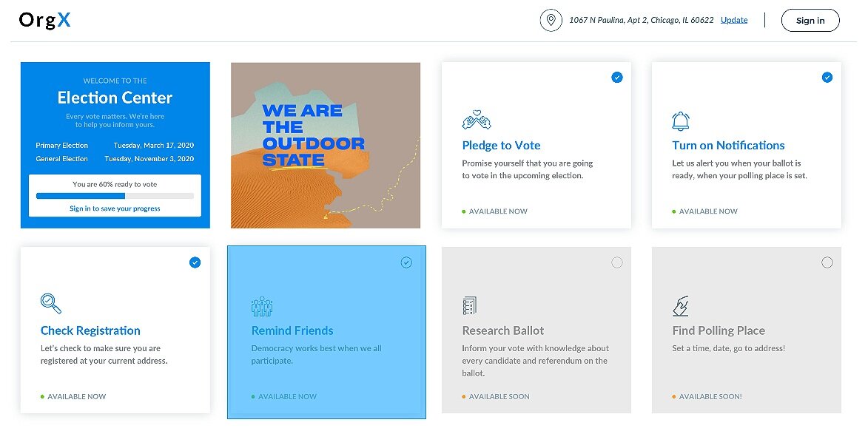Click 'Let's check to make sure' description
868x431 pixels.
[x=104, y=355]
